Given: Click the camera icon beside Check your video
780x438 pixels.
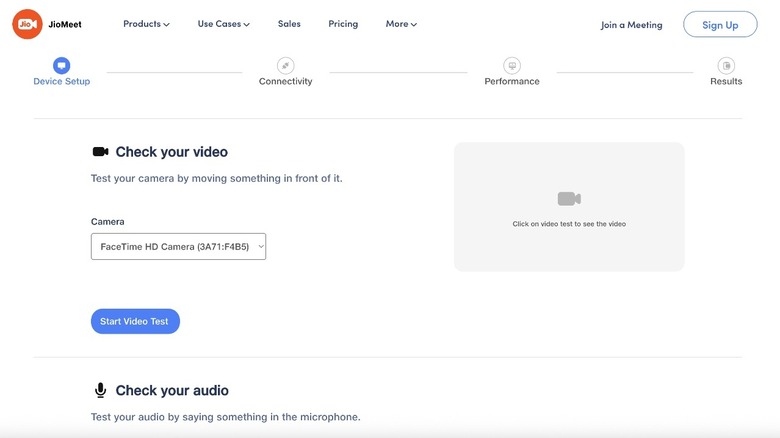Looking at the screenshot, I should tap(100, 152).
